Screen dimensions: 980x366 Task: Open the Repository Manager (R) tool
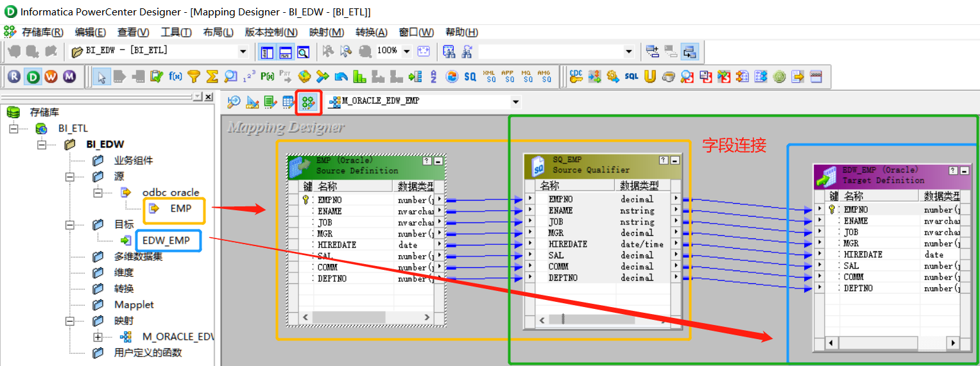pos(15,77)
